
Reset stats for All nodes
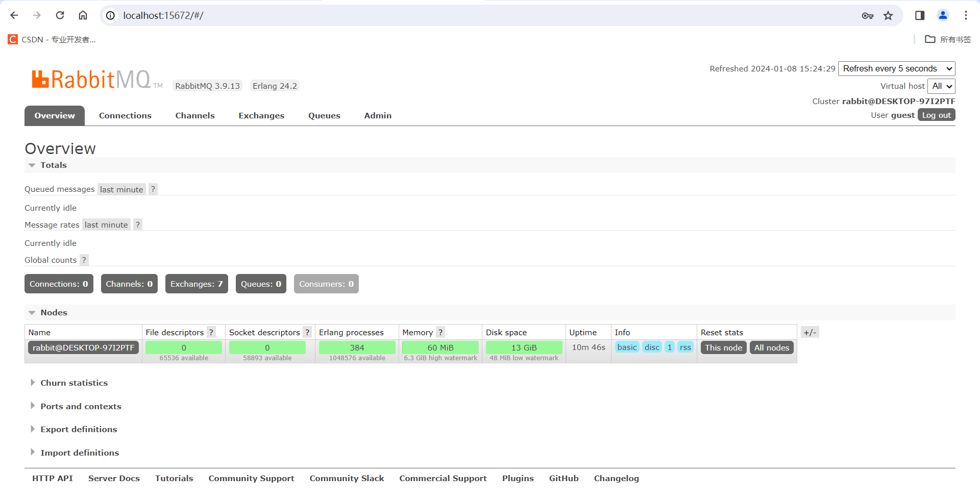coord(772,347)
